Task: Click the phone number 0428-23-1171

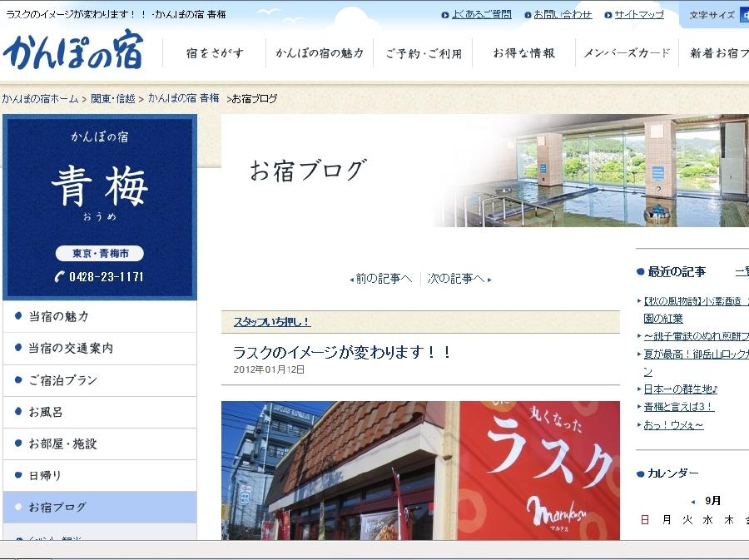Action: click(x=99, y=277)
